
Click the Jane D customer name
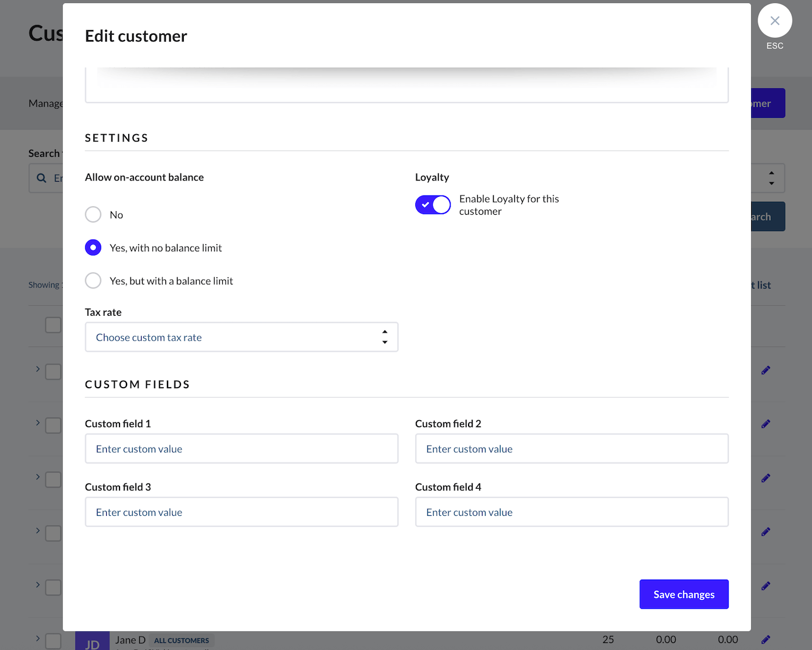tap(130, 640)
